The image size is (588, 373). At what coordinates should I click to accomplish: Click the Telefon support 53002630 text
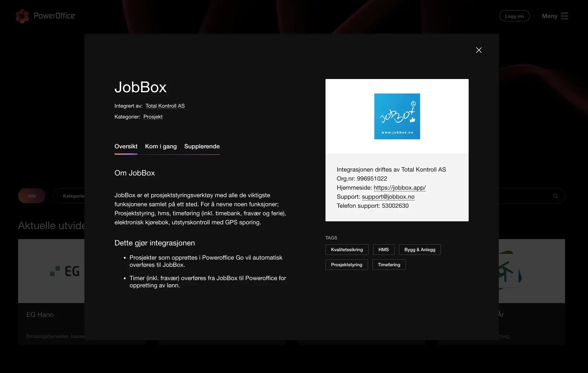point(373,206)
